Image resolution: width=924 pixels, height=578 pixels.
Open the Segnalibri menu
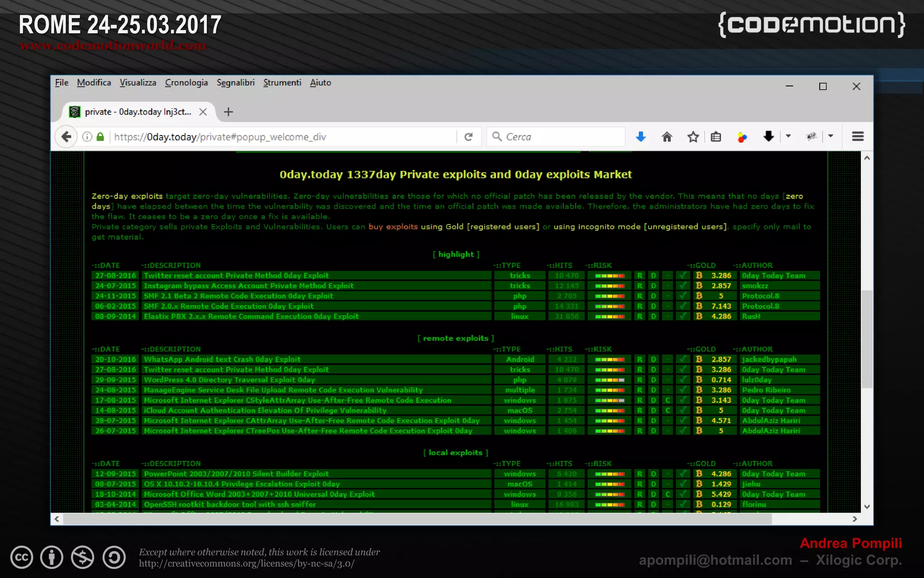pyautogui.click(x=236, y=83)
